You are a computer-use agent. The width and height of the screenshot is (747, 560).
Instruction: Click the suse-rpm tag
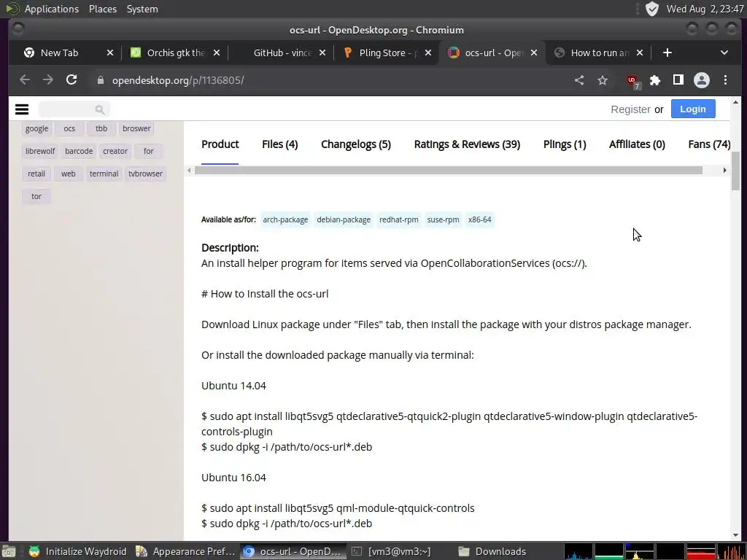click(443, 219)
